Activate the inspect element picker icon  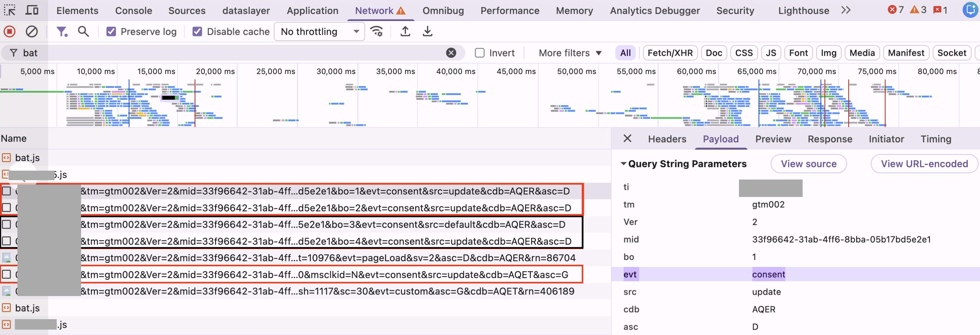10,10
